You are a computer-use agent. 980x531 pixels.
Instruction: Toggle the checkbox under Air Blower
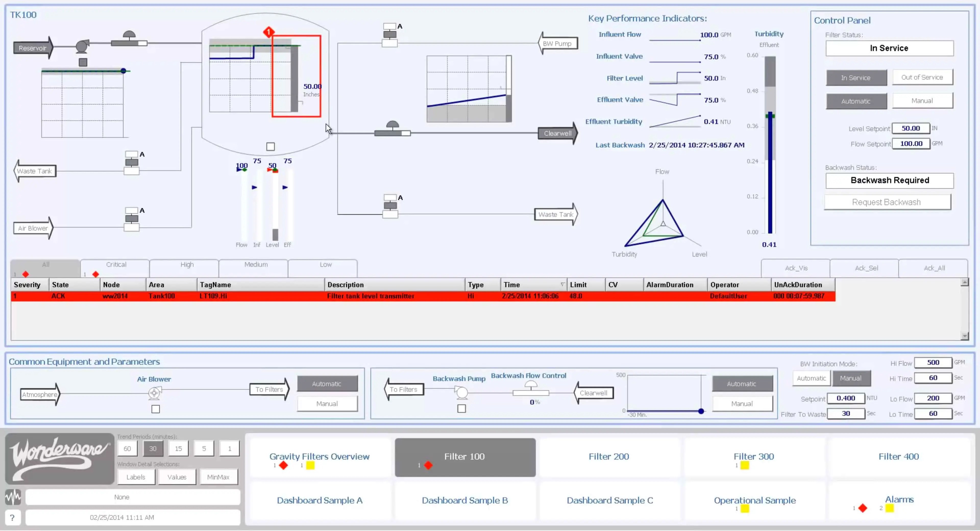tap(156, 409)
